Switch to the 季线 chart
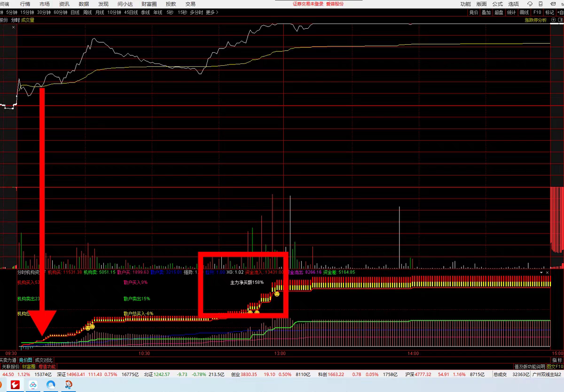The height and width of the screenshot is (392, 564). tap(145, 12)
